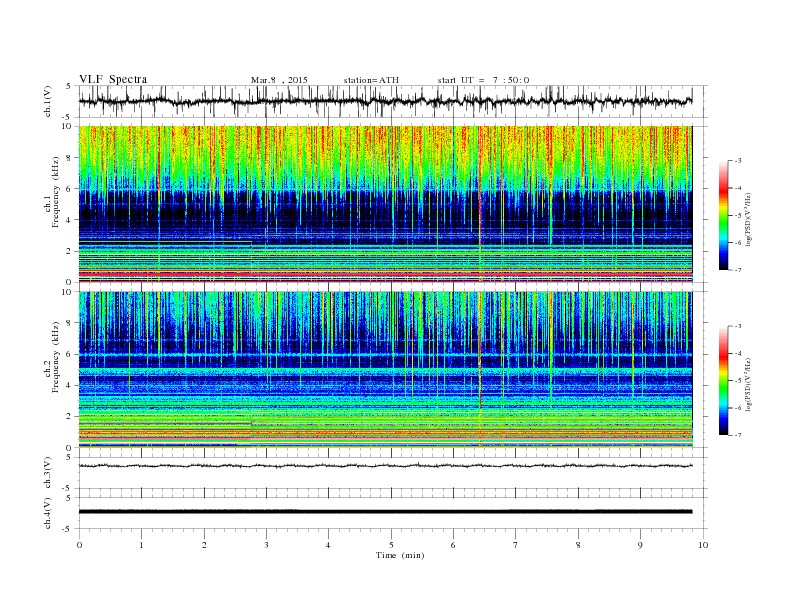Click the "-3" tick on ch.1 colorbar
Image resolution: width=792 pixels, height=612 pixels.
tap(738, 161)
